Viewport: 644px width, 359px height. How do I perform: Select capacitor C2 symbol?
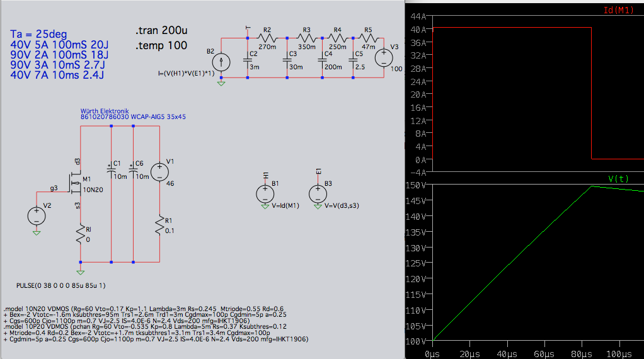click(x=247, y=60)
